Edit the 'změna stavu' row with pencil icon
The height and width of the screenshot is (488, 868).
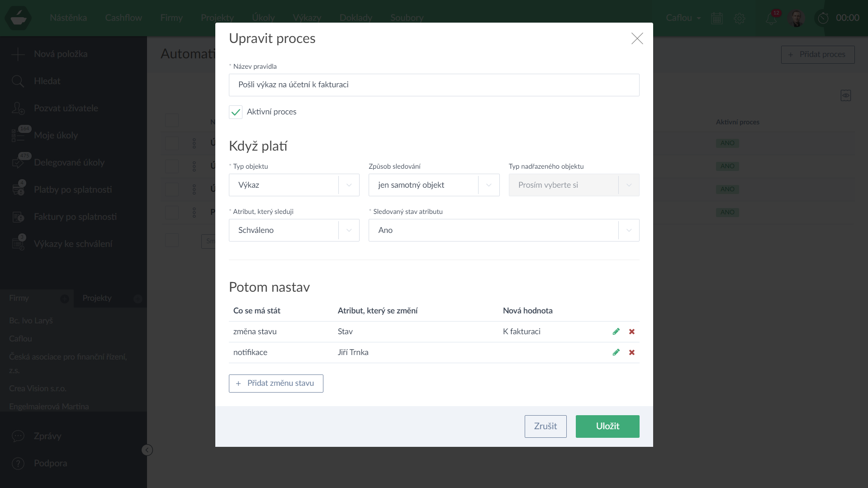616,332
